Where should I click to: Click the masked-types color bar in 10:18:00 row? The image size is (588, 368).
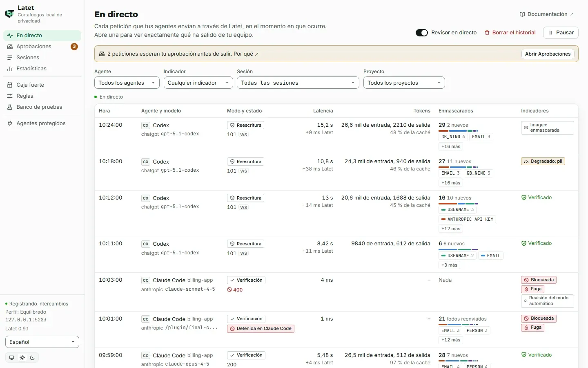458,167
